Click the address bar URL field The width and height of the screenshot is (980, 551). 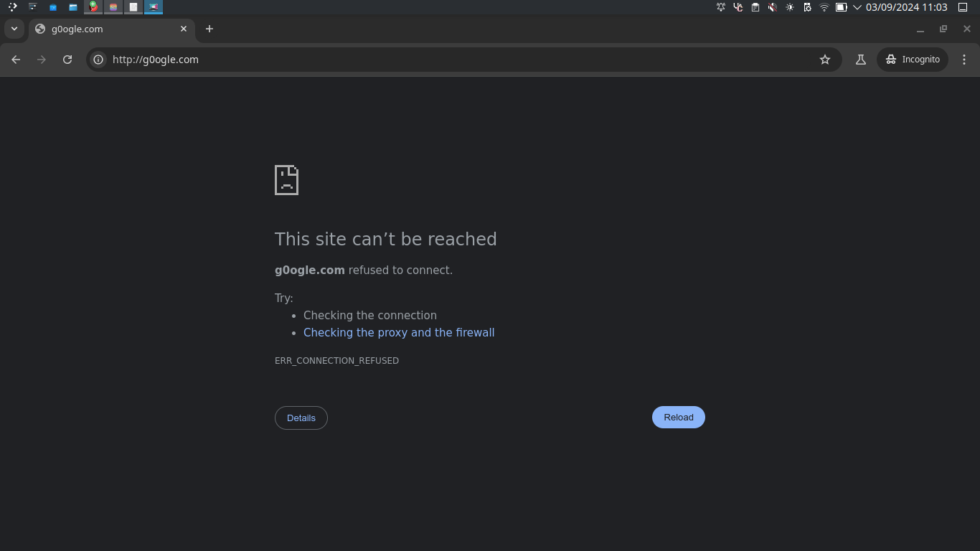click(x=463, y=60)
